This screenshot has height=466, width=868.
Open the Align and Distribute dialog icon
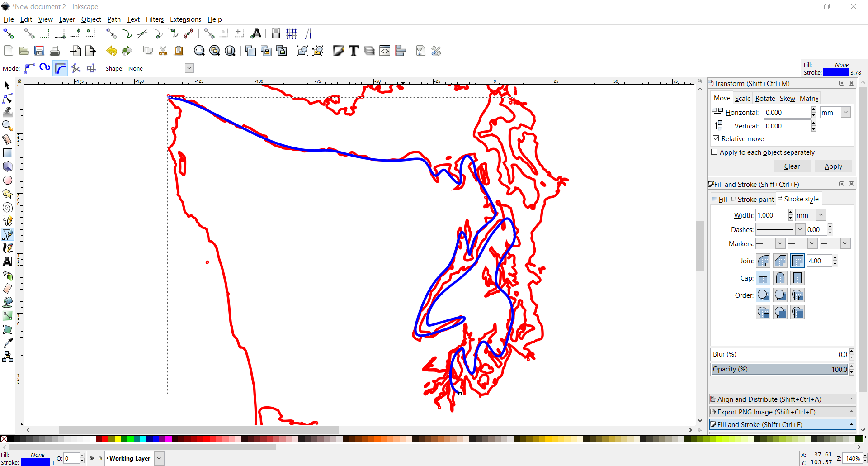tap(401, 51)
